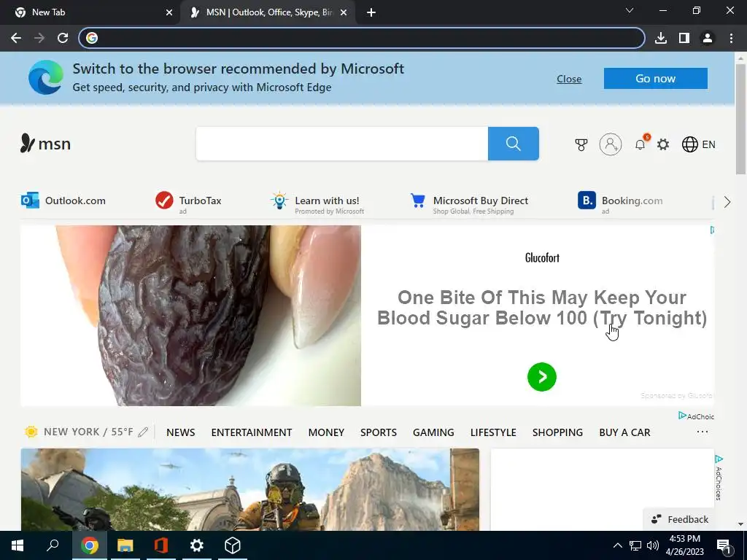This screenshot has height=560, width=747.
Task: Focus the Chrome address bar
Action: click(362, 38)
